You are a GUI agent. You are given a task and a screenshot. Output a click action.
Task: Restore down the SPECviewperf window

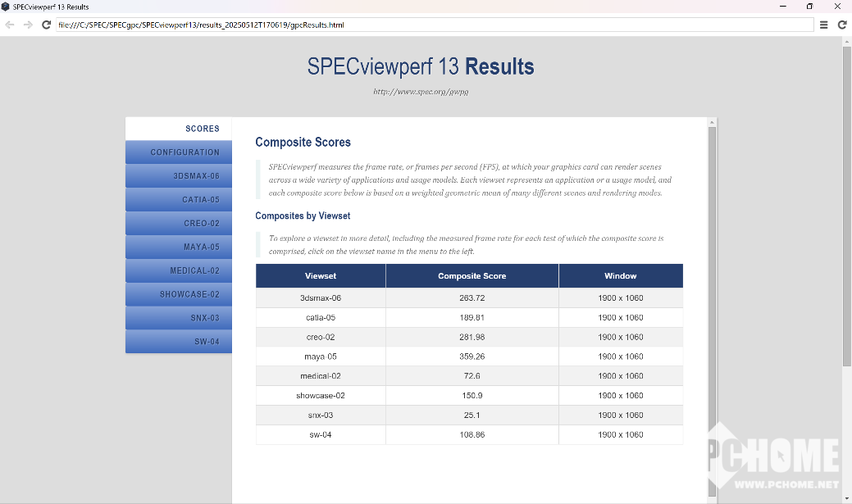click(x=809, y=7)
